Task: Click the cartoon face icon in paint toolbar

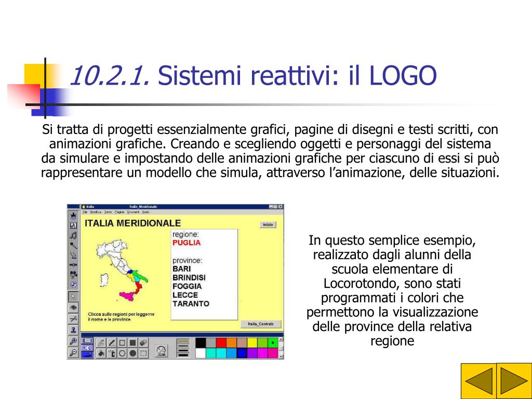Action: point(162,351)
